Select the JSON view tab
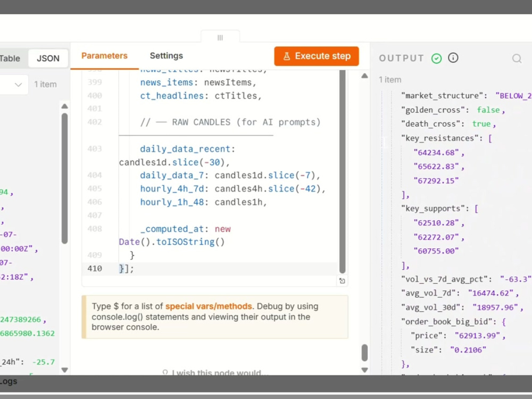This screenshot has width=532, height=399. [48, 59]
